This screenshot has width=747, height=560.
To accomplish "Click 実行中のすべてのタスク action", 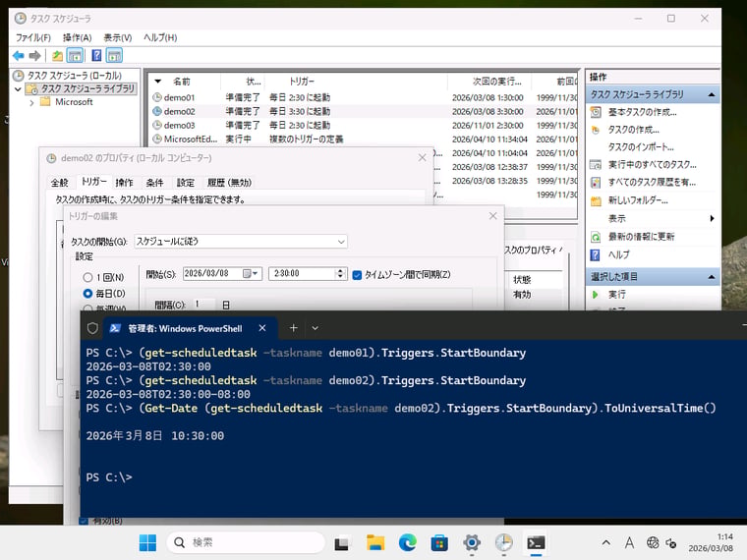I will 652,165.
